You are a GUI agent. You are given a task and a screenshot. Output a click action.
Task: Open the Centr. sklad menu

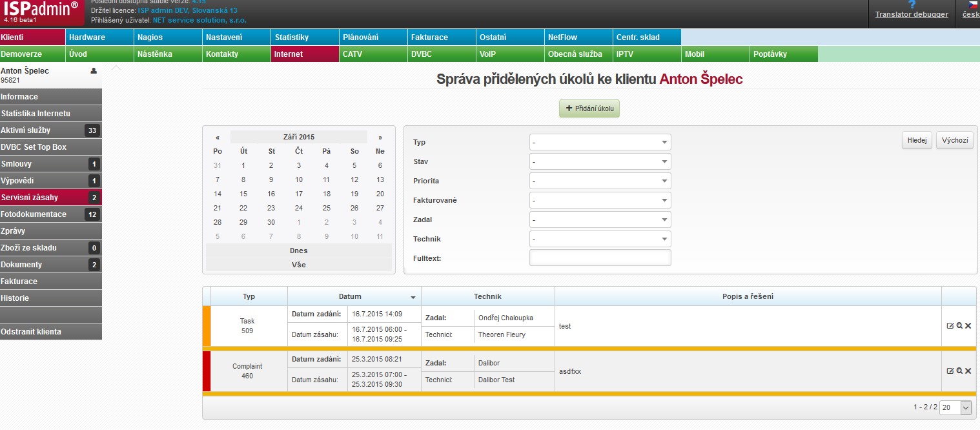(x=648, y=37)
